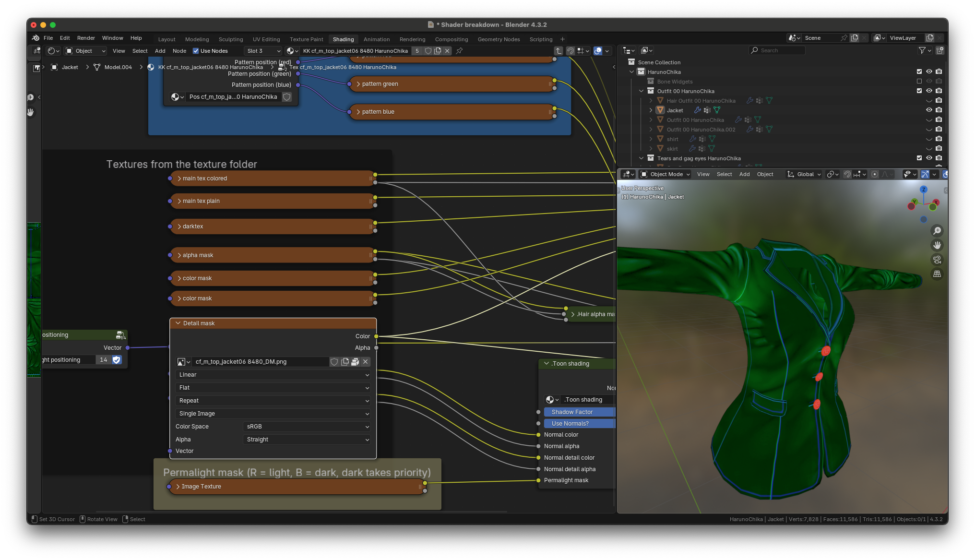
Task: Click the viewport zoom magnifier icon
Action: (x=937, y=231)
